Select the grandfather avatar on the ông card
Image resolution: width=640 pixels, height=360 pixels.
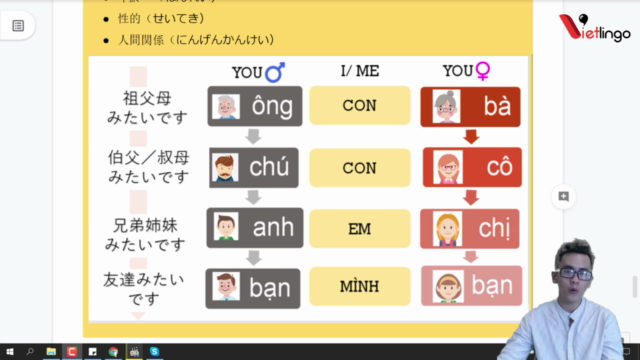[226, 107]
